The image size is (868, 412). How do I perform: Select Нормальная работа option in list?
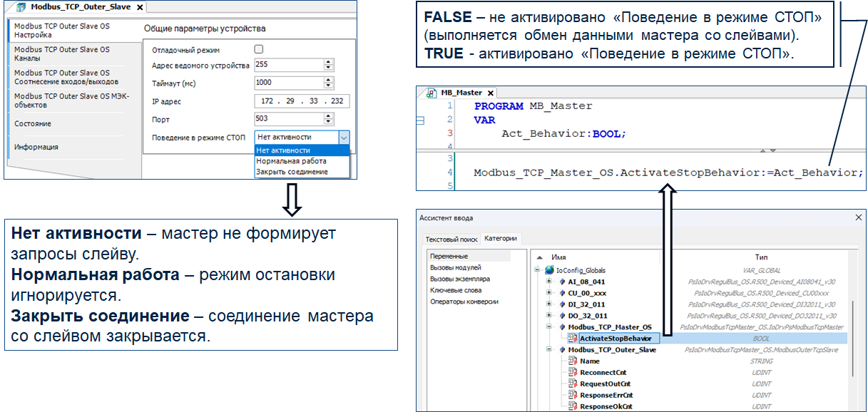[x=292, y=161]
